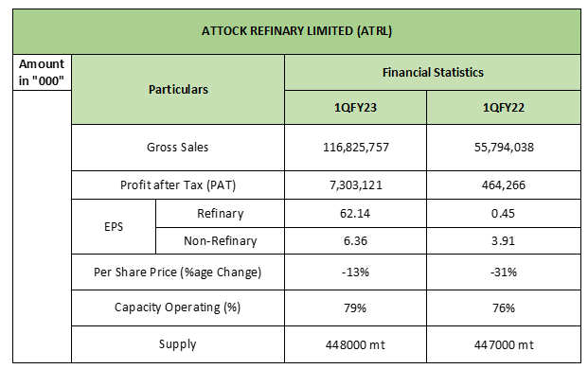Click the 1QFY23 column header
Image resolution: width=588 pixels, height=369 pixels.
[355, 108]
